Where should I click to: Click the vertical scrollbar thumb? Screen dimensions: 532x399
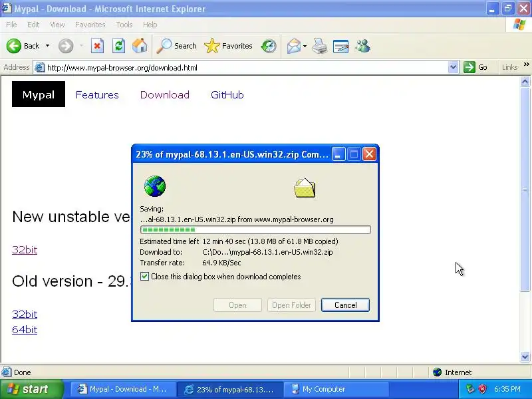click(525, 189)
